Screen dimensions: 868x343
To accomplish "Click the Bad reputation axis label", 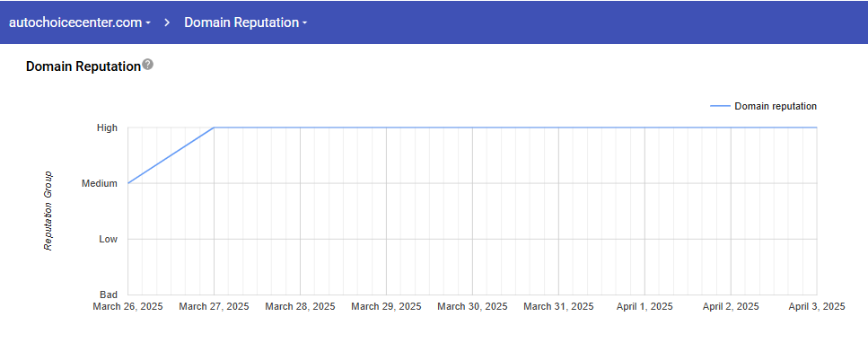I will pos(109,295).
